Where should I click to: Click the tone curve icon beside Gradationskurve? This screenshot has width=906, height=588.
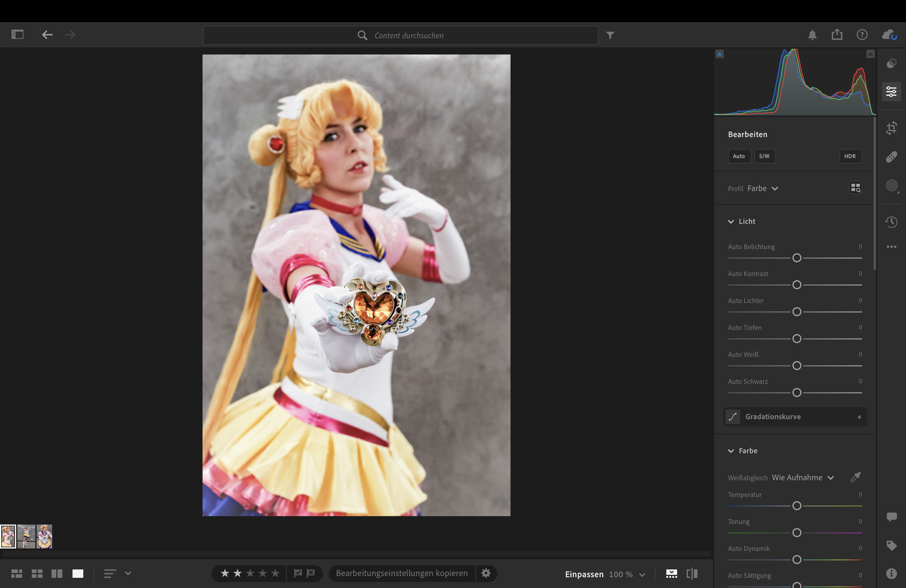[x=733, y=417]
